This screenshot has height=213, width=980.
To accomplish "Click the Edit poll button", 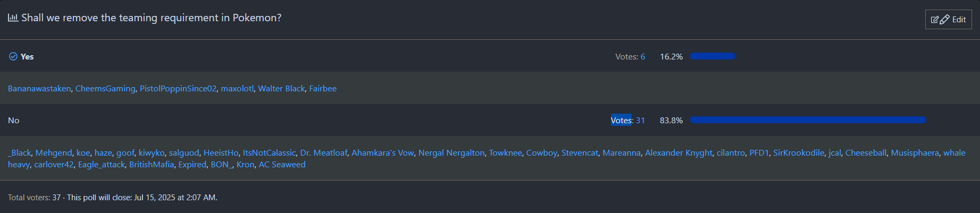I will (x=948, y=20).
